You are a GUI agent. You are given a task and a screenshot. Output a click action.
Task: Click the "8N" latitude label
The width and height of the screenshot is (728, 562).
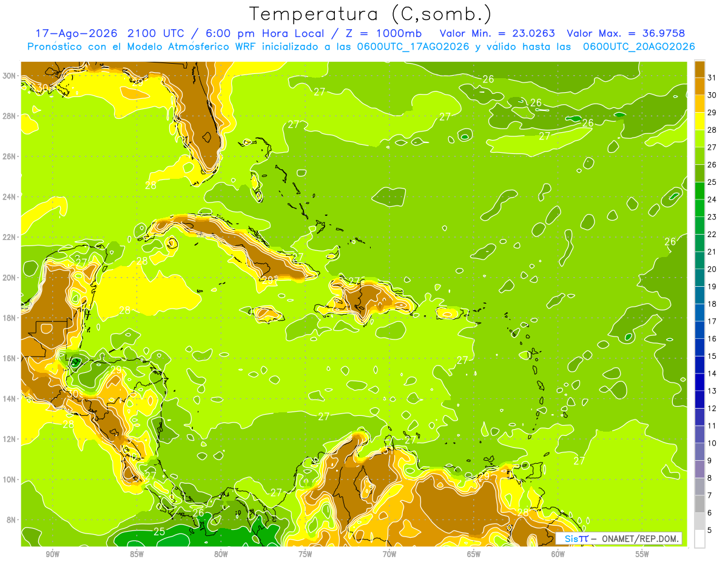tap(12, 520)
